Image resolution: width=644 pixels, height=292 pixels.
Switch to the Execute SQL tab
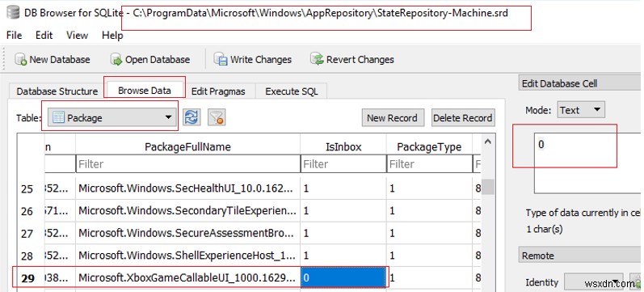(292, 91)
